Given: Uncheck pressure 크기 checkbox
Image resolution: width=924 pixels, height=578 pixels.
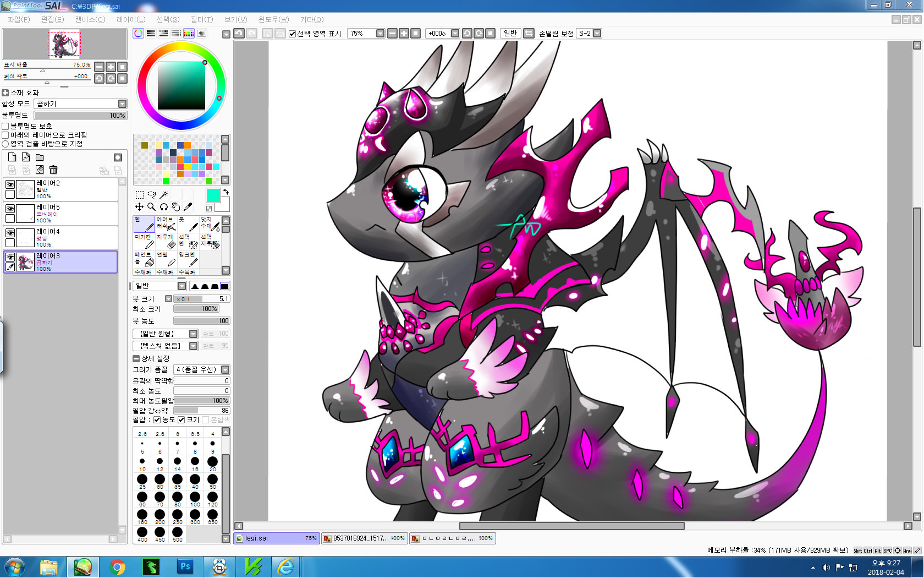Looking at the screenshot, I should [x=182, y=419].
